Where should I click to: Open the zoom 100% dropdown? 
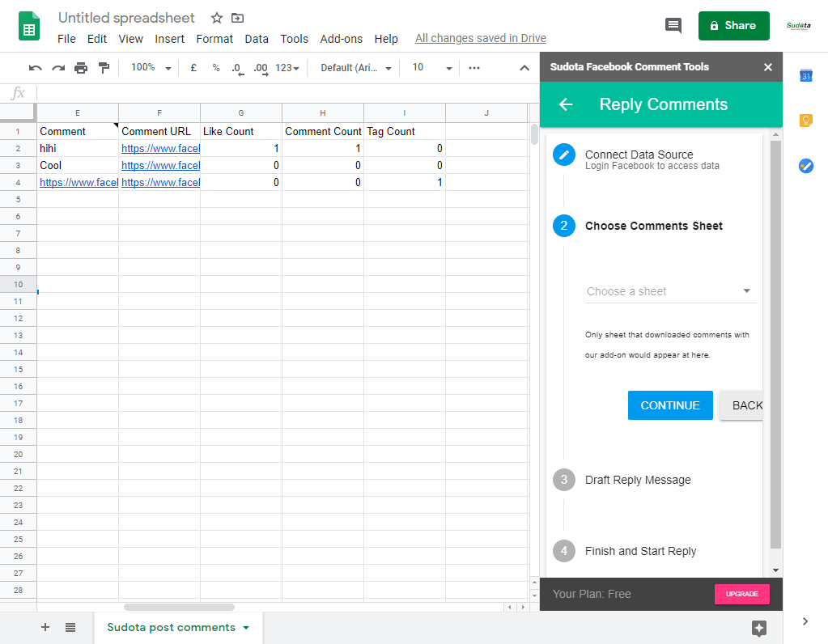coord(151,68)
